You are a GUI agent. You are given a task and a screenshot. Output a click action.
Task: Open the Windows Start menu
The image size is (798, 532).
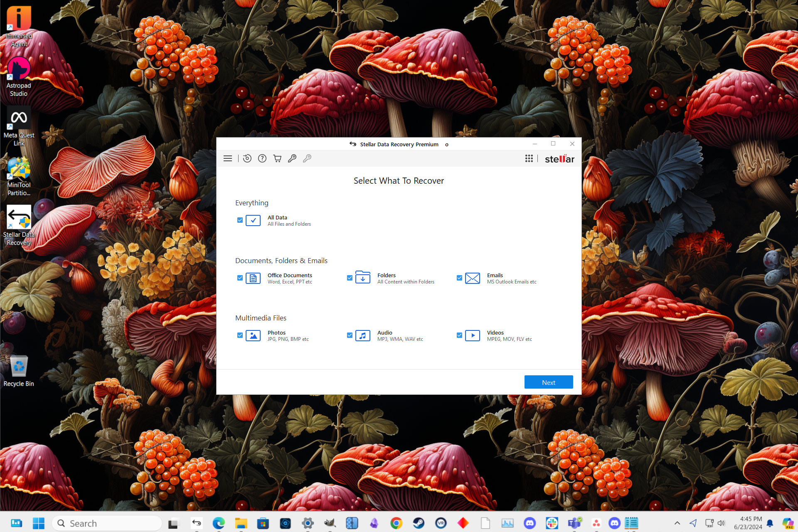click(39, 523)
